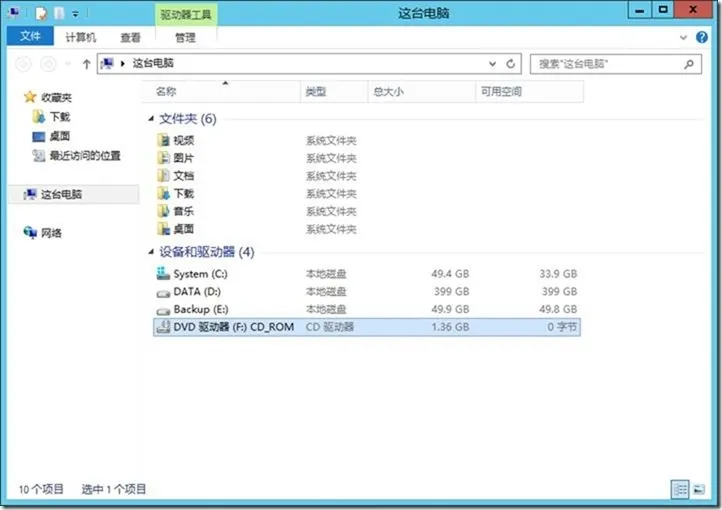Click the Forward navigation arrow

49,64
